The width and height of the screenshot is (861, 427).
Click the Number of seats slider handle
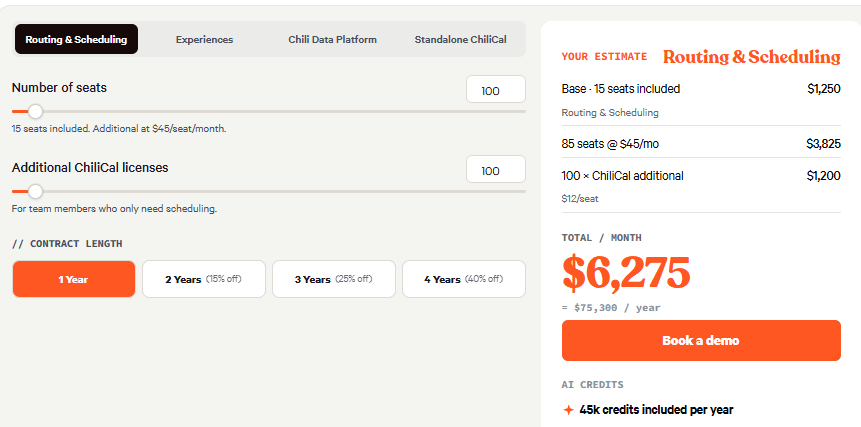(35, 111)
